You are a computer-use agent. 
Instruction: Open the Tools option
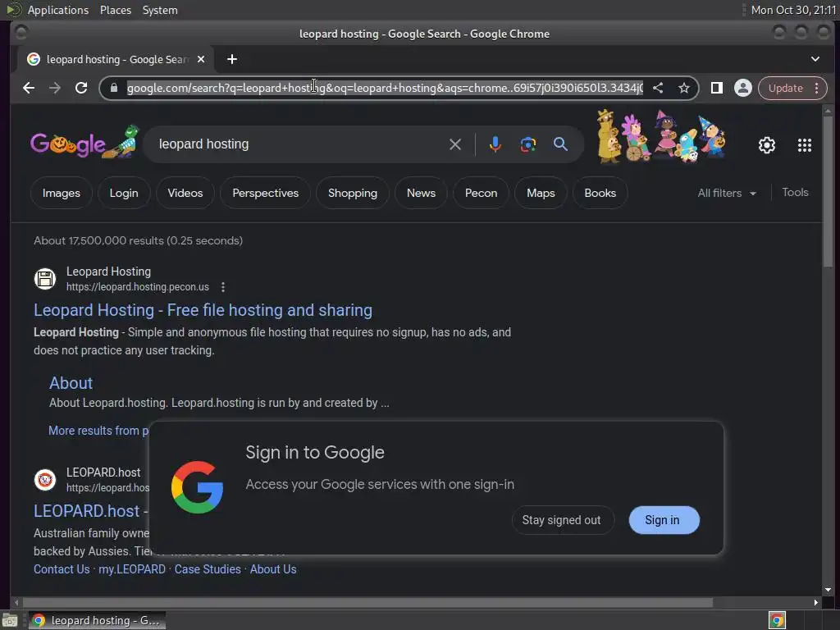coord(794,192)
